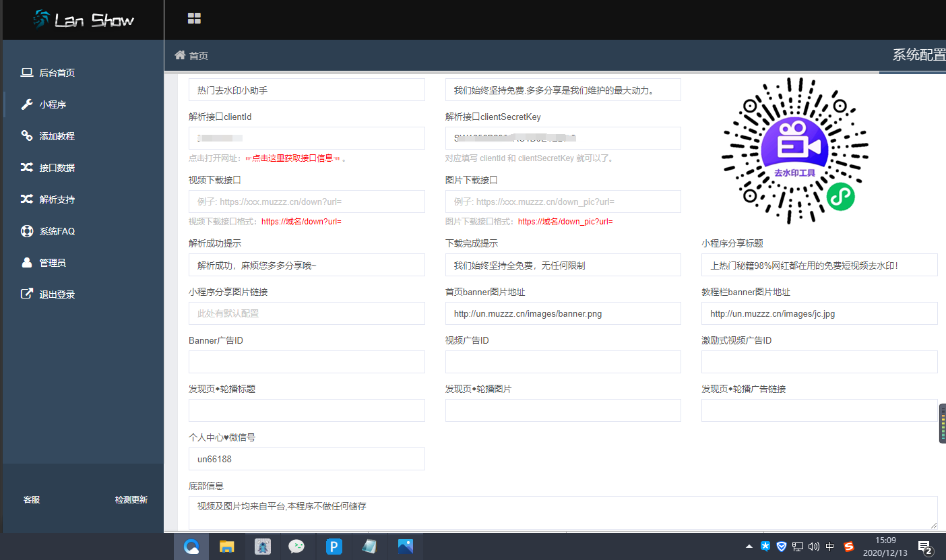Click the lifebuoy icon beside 系统FAQ
946x560 pixels.
pyautogui.click(x=27, y=230)
